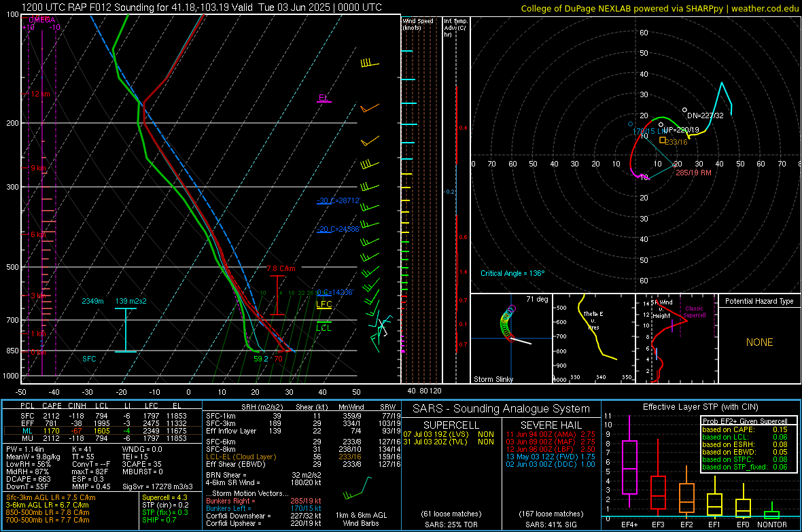The height and width of the screenshot is (532, 802).
Task: Click the 500 mb pressure axis label
Action: (x=12, y=267)
